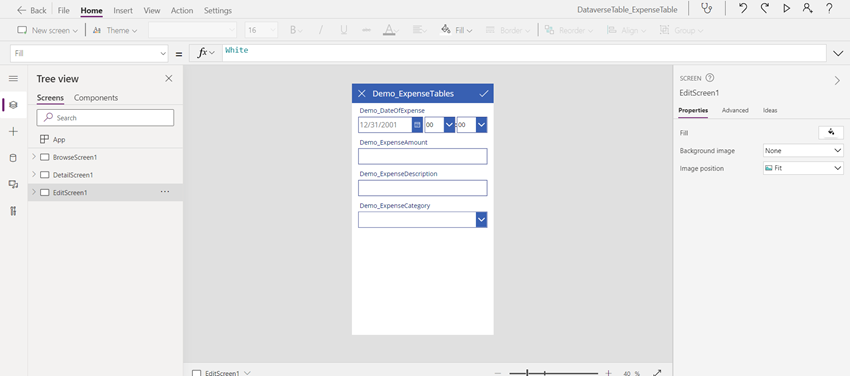Click the Underline formatting button
Image resolution: width=850 pixels, height=376 pixels.
[x=344, y=30]
